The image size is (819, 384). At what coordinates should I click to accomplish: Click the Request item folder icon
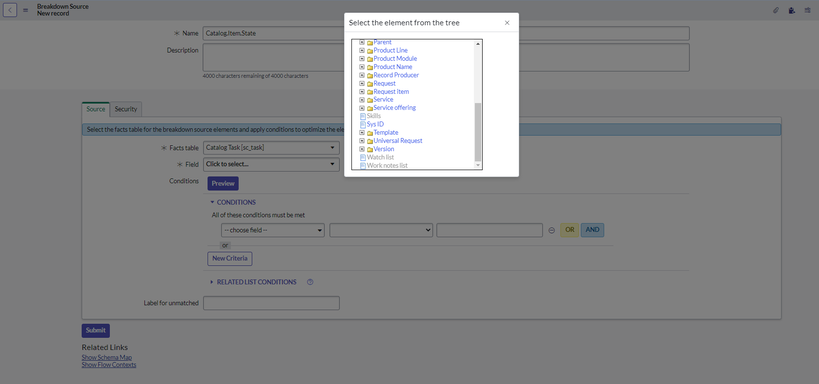coord(369,92)
